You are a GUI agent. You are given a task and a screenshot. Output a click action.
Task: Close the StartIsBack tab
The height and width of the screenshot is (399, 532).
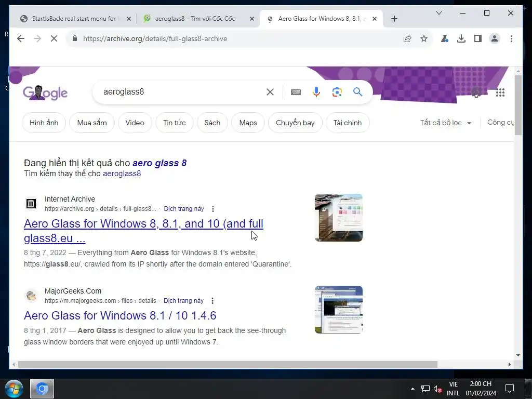point(129,19)
